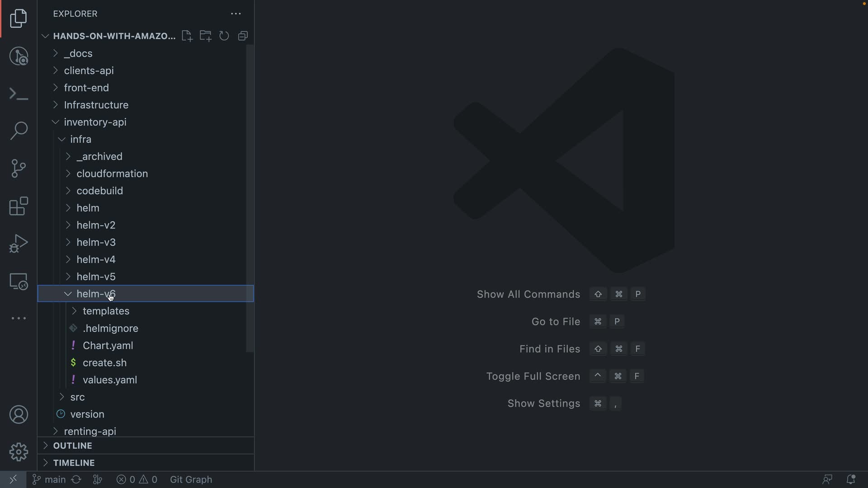The height and width of the screenshot is (488, 868).
Task: Click the main branch indicator
Action: 50,479
